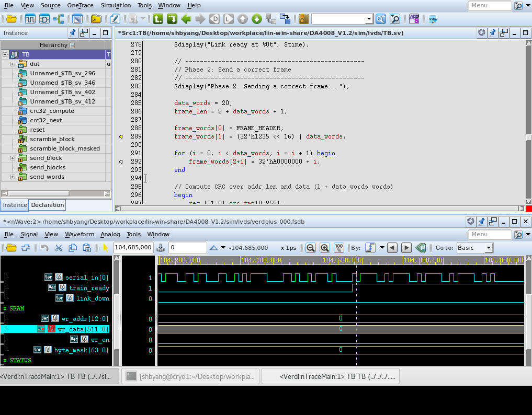Click the 100% zoom-fit icon
The width and height of the screenshot is (532, 415).
point(338,248)
